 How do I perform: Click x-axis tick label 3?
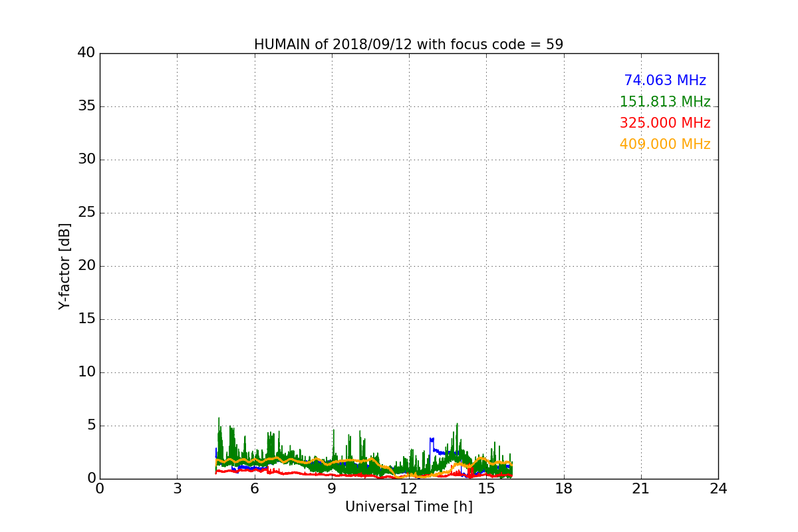pyautogui.click(x=177, y=489)
